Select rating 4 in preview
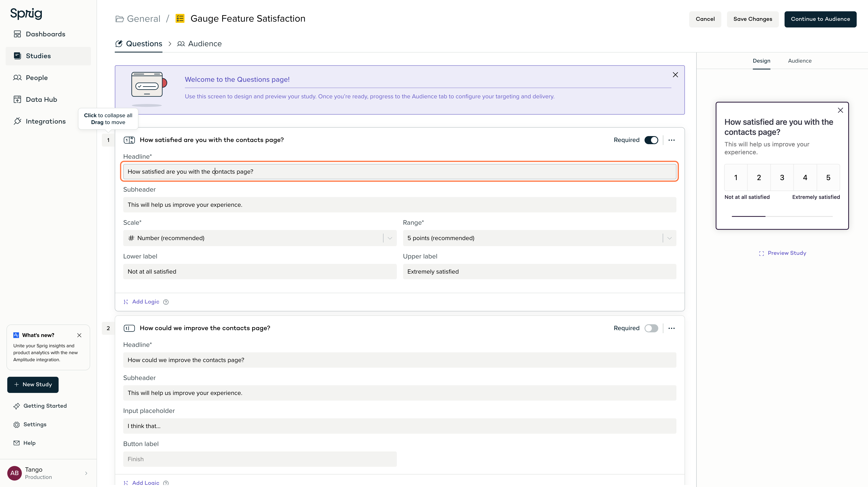The width and height of the screenshot is (868, 487). pyautogui.click(x=805, y=178)
